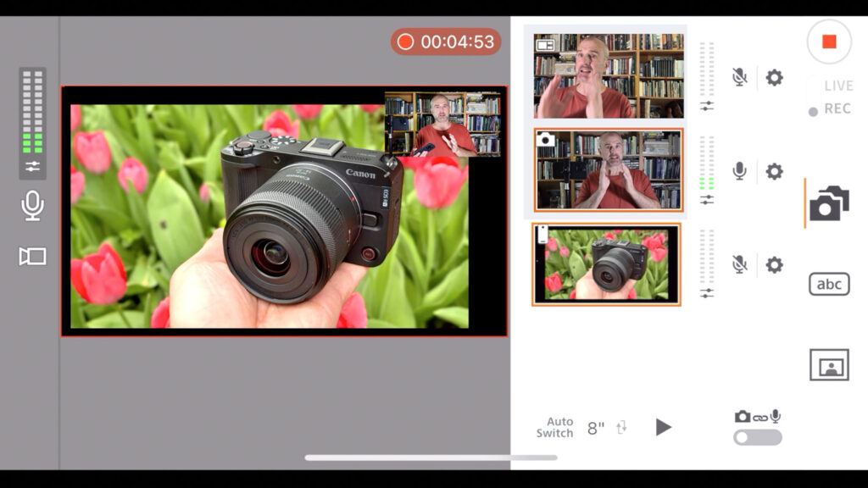The width and height of the screenshot is (868, 488).
Task: Open the picture-in-picture layout panel
Action: point(829,365)
